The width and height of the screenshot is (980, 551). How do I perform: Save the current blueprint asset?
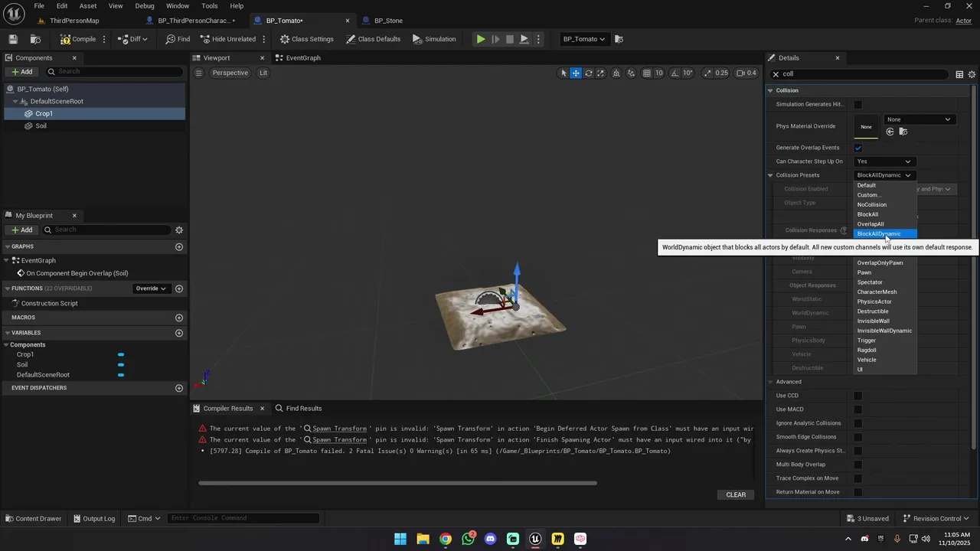pos(13,39)
